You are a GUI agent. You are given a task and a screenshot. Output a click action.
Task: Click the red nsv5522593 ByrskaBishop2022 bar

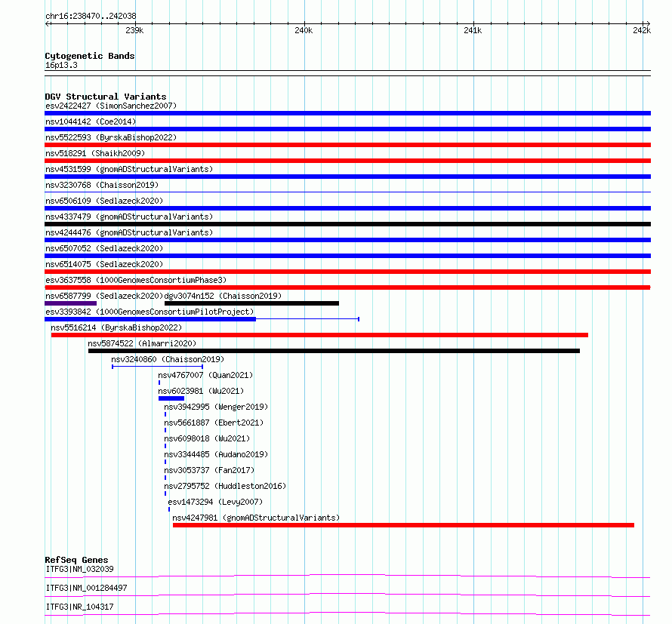[347, 145]
